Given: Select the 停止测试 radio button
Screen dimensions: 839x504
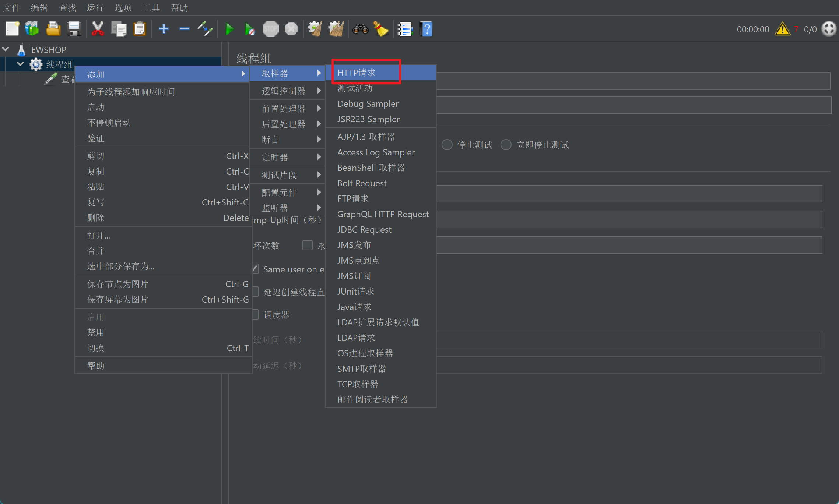Looking at the screenshot, I should (x=447, y=145).
